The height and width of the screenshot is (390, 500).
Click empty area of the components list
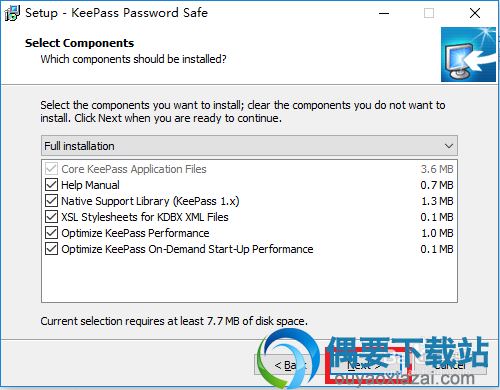point(249,278)
